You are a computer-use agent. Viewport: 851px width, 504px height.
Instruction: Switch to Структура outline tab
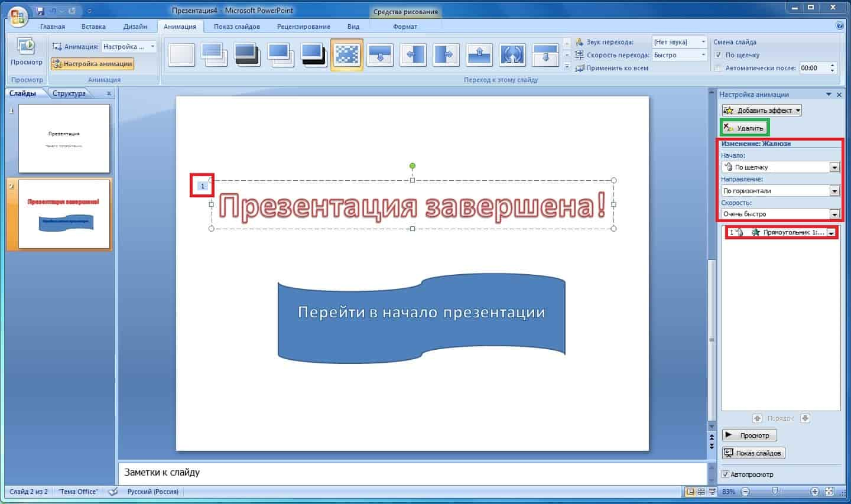tap(69, 93)
